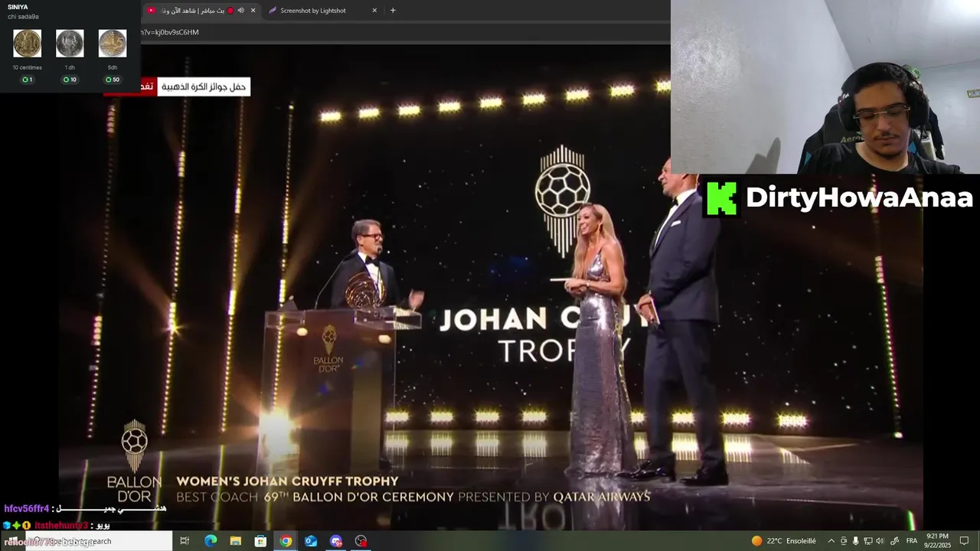980x551 pixels.
Task: Mute the YouTube tab via its speaker icon
Action: pos(241,11)
